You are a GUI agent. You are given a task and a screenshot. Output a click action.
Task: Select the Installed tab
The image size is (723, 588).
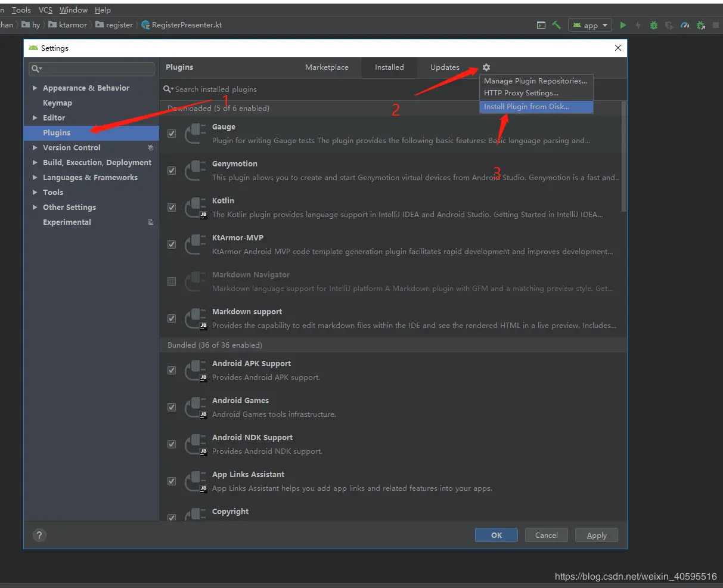[389, 67]
